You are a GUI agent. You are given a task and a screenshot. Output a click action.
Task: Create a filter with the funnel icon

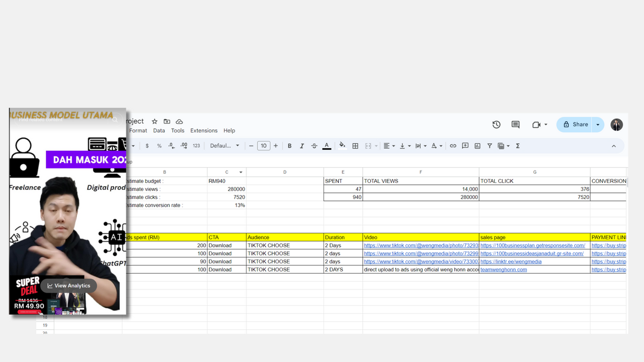489,146
